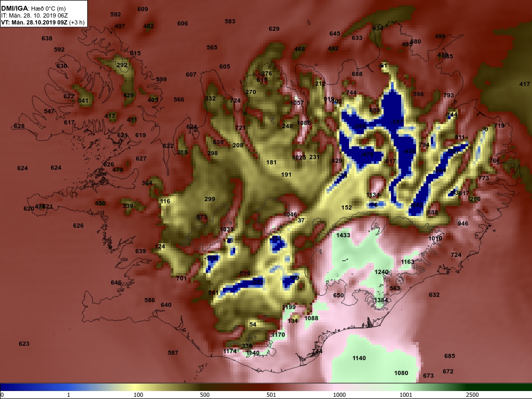The image size is (532, 399).
Task: Click the map value '946'
Action: [x=463, y=223]
